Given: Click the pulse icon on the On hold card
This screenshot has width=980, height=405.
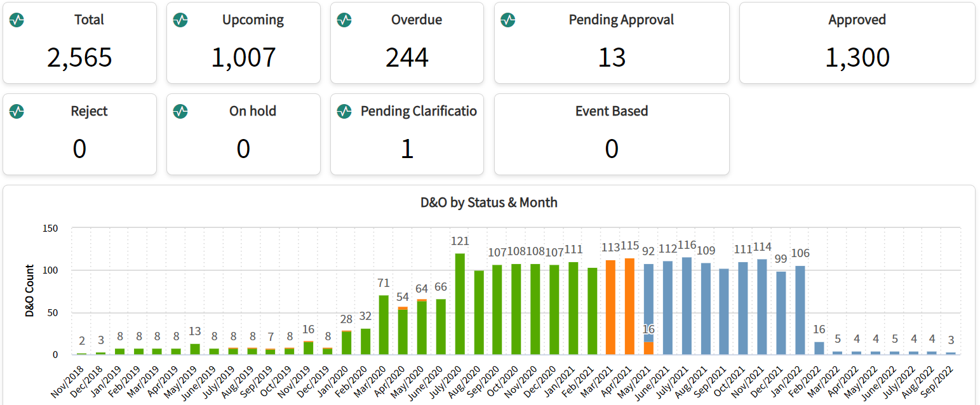Looking at the screenshot, I should tap(180, 111).
